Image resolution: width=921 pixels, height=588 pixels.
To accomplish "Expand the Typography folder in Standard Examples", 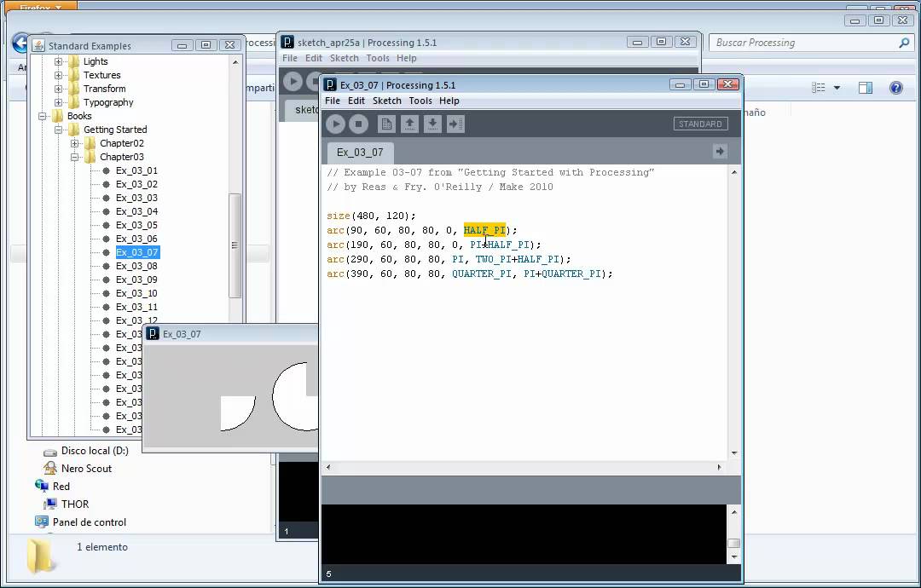I will point(58,102).
